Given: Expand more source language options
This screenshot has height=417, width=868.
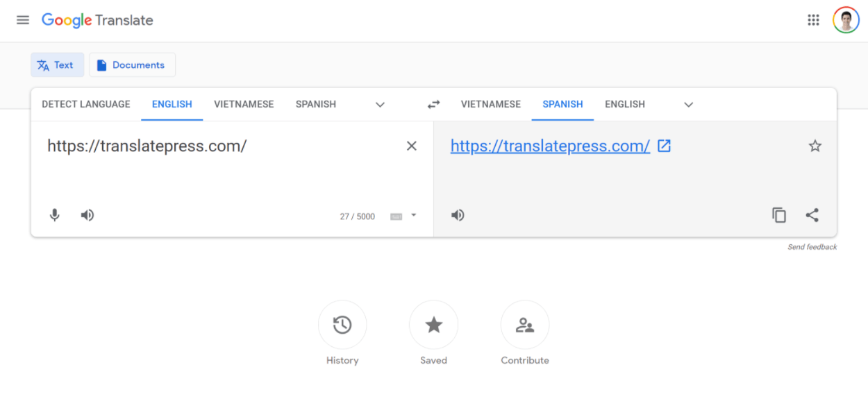Looking at the screenshot, I should (x=380, y=104).
